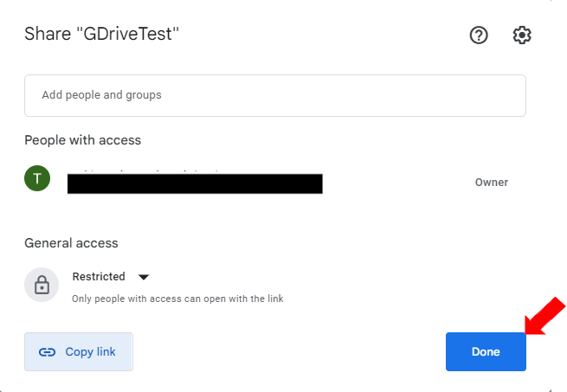Click the 'Only people with access' description
The width and height of the screenshot is (567, 392).
pos(177,299)
